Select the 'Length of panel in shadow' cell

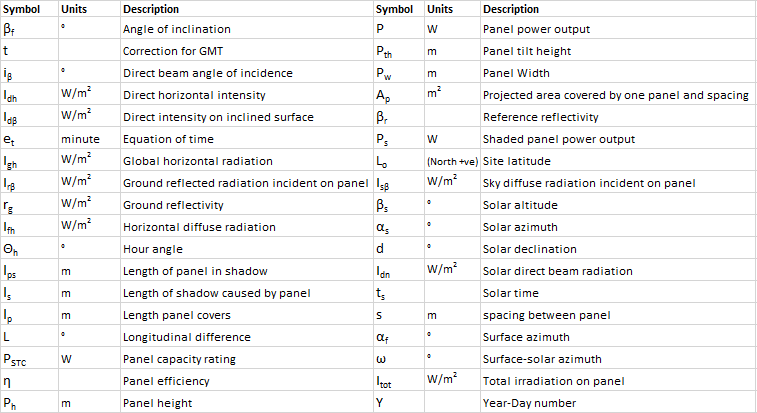click(x=247, y=271)
